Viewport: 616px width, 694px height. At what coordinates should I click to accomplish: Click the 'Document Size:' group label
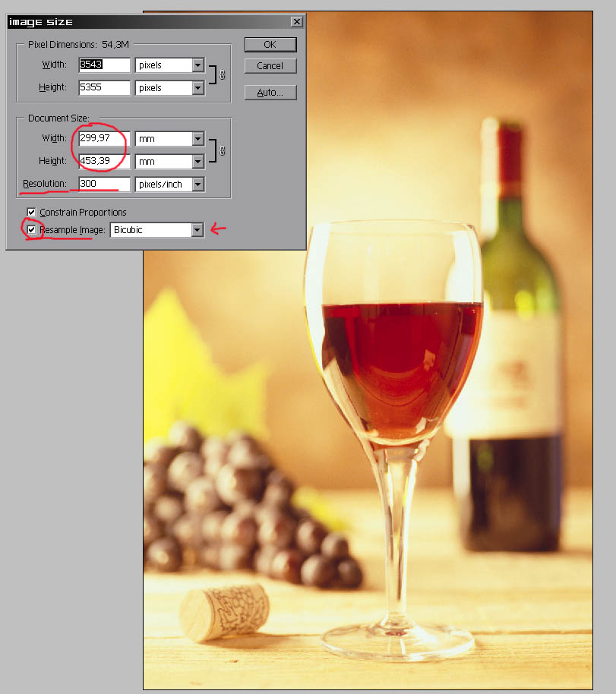pos(58,118)
